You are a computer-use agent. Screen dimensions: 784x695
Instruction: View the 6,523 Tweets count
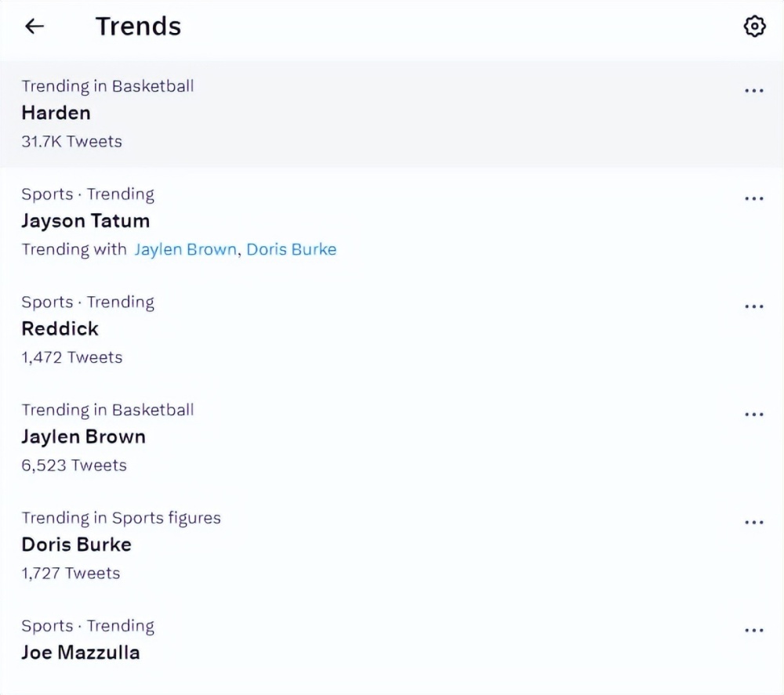point(74,465)
